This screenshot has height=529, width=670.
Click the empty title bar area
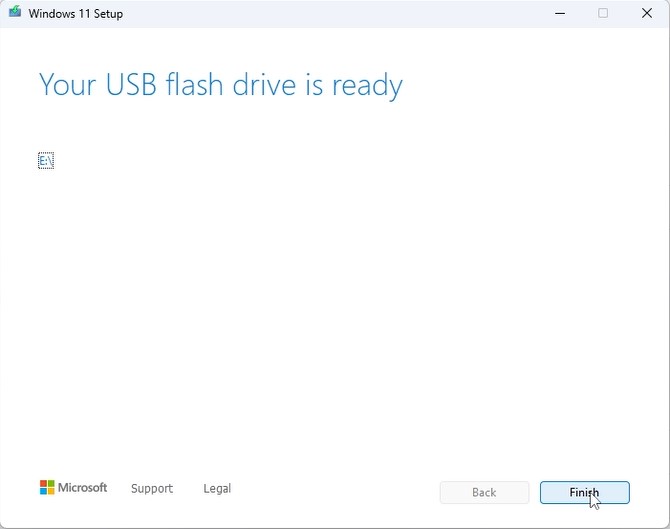pos(330,14)
